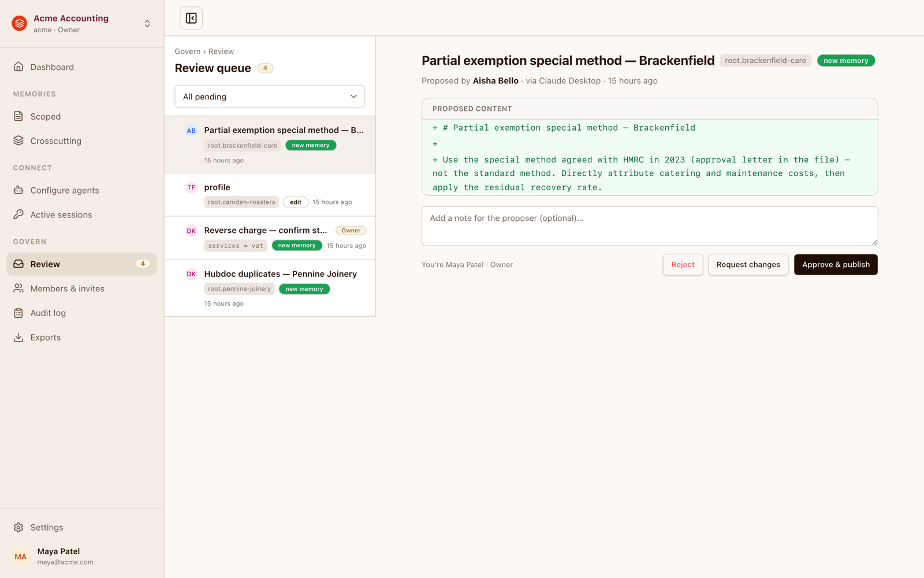Click the Configure agents bot icon

pos(18,190)
